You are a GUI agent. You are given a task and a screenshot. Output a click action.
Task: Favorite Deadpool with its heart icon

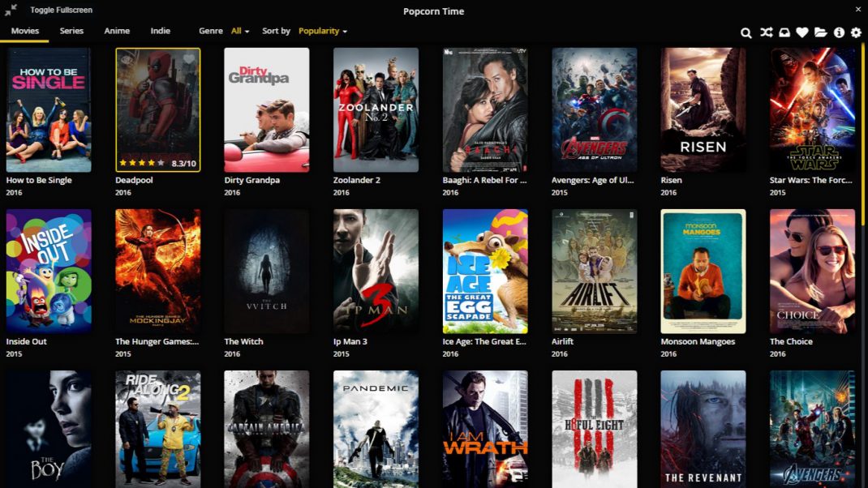tap(189, 58)
